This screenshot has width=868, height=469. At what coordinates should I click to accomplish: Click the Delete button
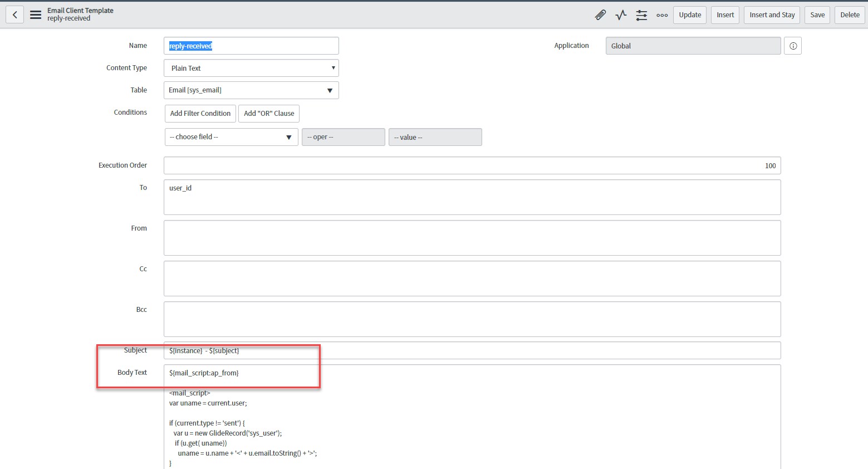pos(850,15)
